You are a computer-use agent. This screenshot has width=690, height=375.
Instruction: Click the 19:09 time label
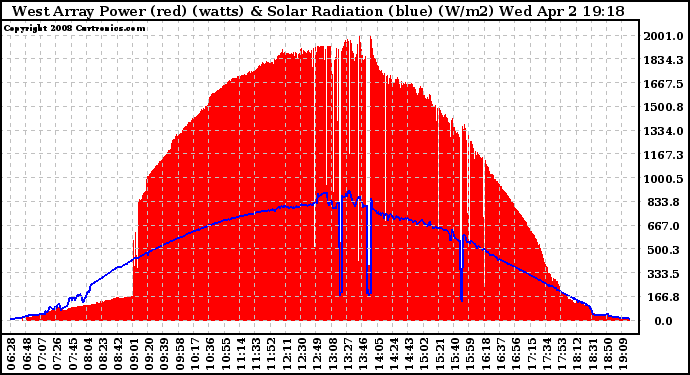pos(622,354)
